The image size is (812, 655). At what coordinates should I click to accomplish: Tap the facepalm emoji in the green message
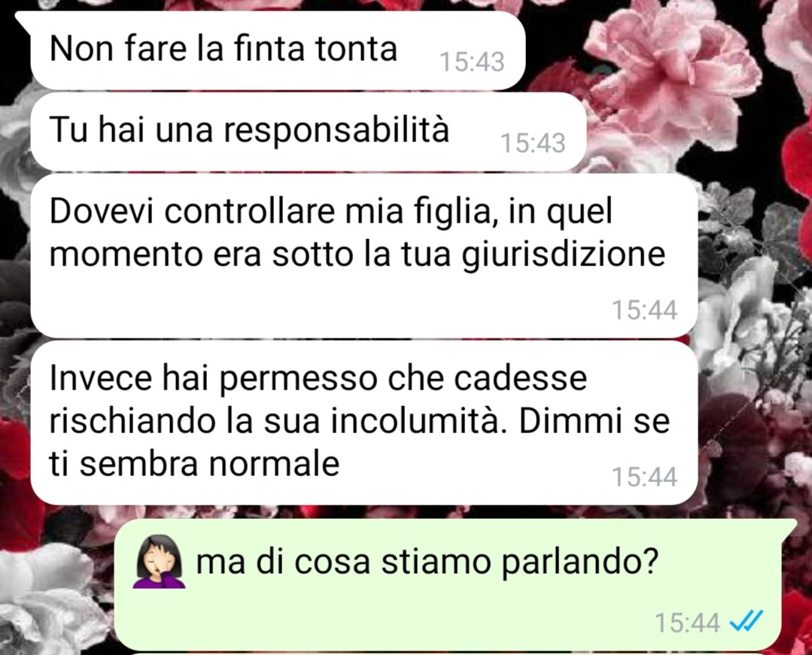pyautogui.click(x=159, y=563)
